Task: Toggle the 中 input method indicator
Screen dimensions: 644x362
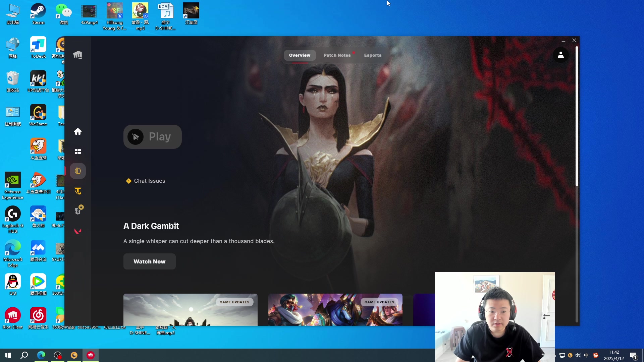Action: (586, 355)
